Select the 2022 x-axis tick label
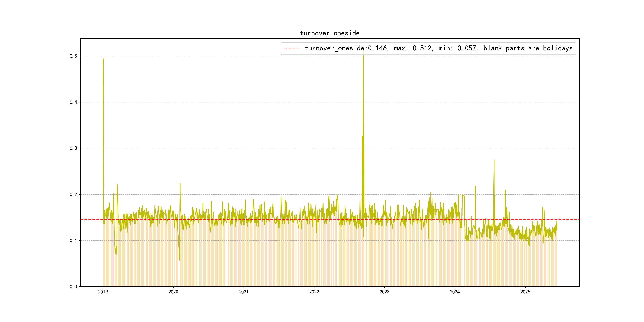Image resolution: width=644 pixels, height=322 pixels. [x=314, y=292]
